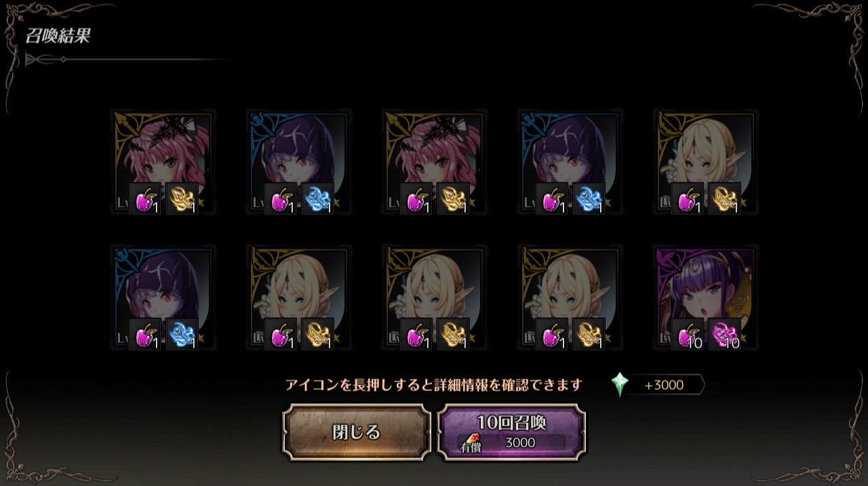868x486 pixels.
Task: Select the purple-framed character in bottom row
Action: click(x=706, y=298)
